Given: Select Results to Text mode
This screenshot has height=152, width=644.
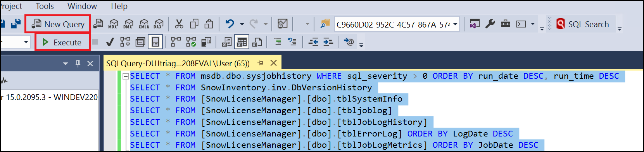Looking at the screenshot, I should tap(227, 42).
